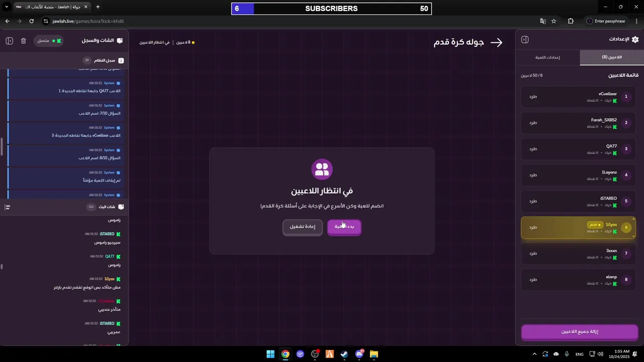Open the tab search dropdown arrow
Screen dimensions: 644x362
click(7, 7)
